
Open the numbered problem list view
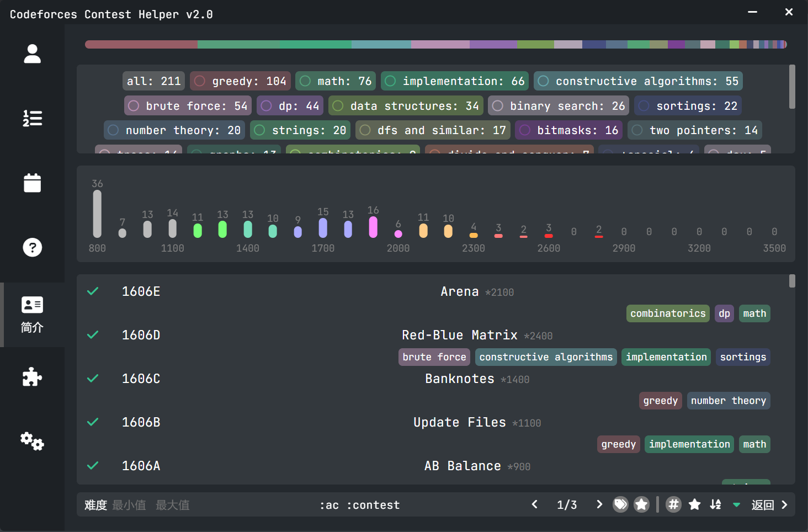pos(32,118)
